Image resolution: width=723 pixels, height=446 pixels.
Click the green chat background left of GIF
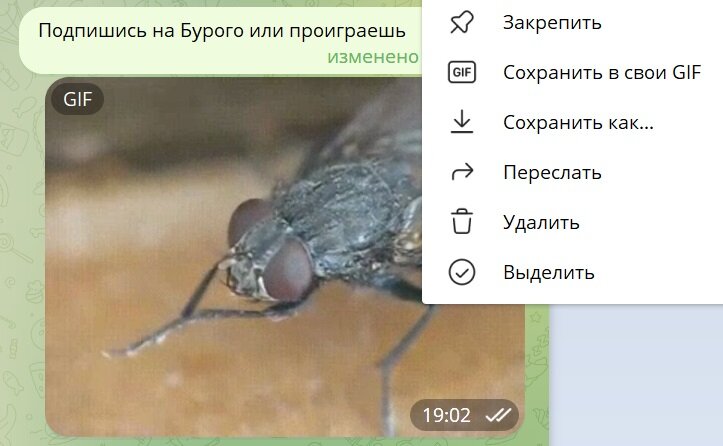pyautogui.click(x=22, y=258)
